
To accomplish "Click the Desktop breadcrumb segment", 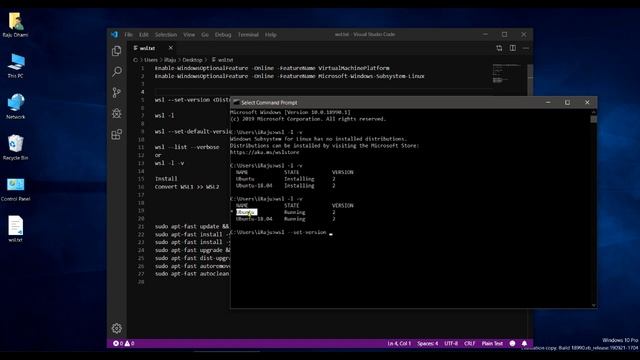I will [192, 60].
